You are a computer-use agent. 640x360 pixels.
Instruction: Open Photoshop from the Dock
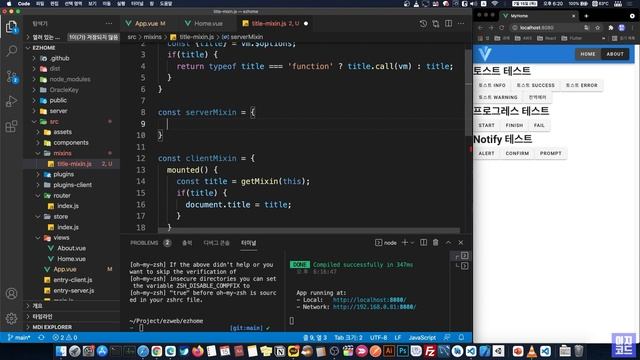click(x=402, y=351)
